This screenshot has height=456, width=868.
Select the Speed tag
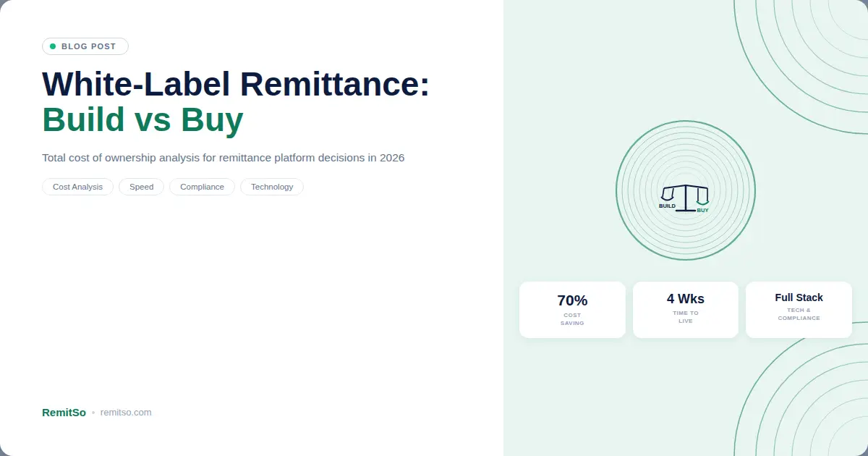click(x=141, y=187)
